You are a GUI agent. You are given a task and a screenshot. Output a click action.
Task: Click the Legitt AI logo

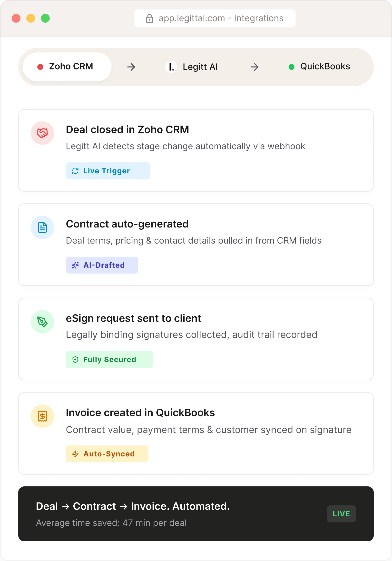pos(171,67)
